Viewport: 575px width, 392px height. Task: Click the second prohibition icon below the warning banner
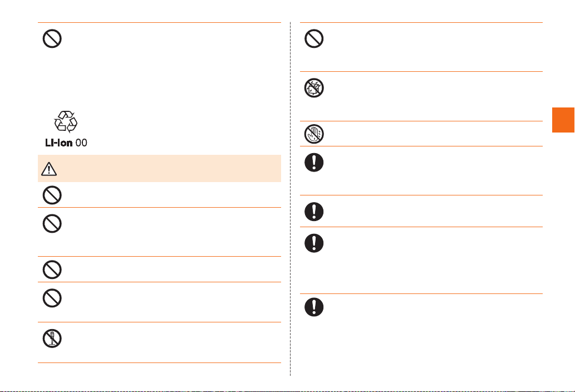(x=52, y=224)
